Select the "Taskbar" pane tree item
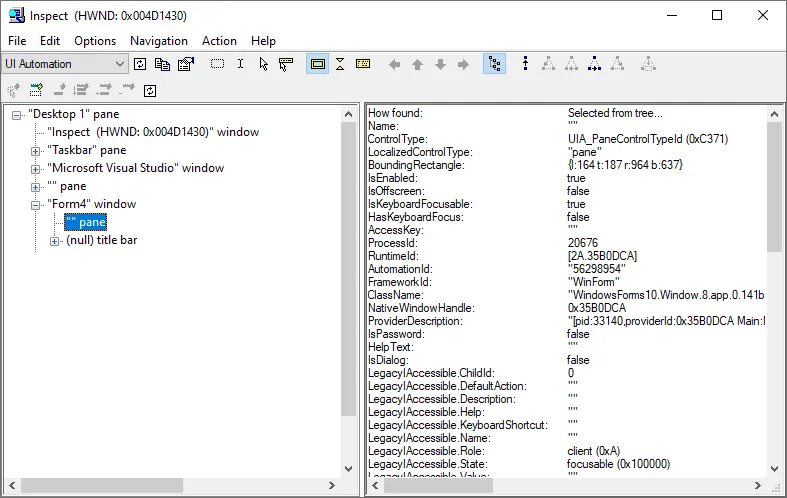Image resolution: width=787 pixels, height=498 pixels. (86, 150)
